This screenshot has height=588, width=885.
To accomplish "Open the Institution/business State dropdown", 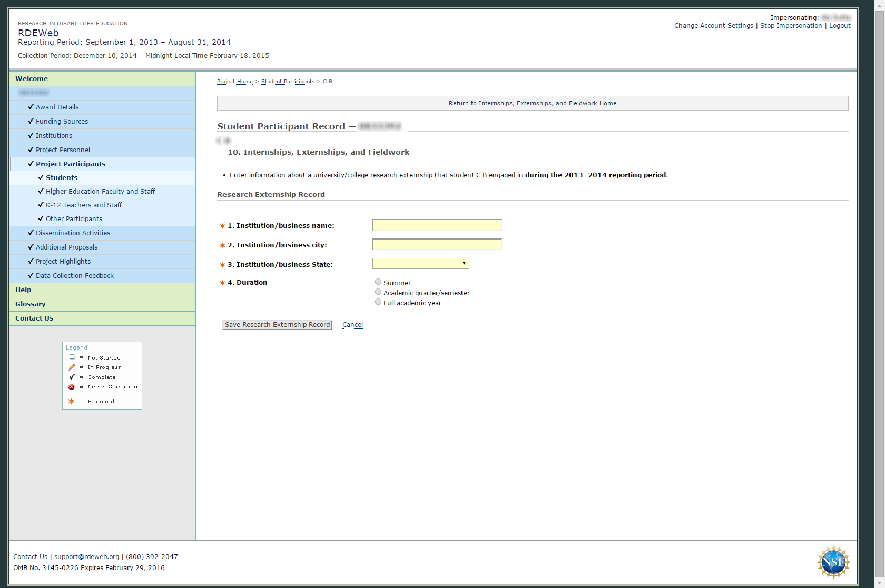I will pos(420,264).
